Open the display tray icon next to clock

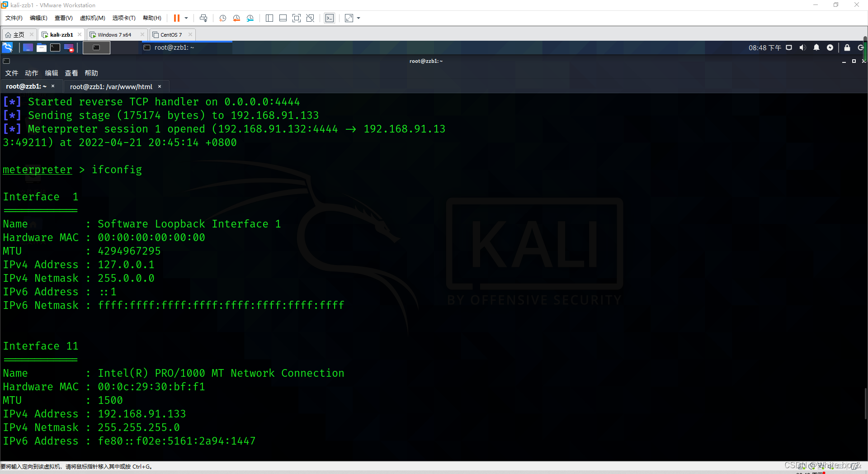click(789, 47)
